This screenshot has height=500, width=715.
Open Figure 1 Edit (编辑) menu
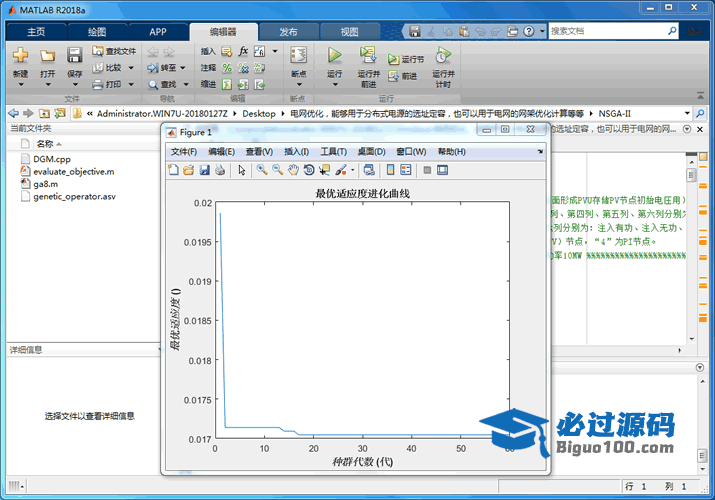tap(222, 152)
